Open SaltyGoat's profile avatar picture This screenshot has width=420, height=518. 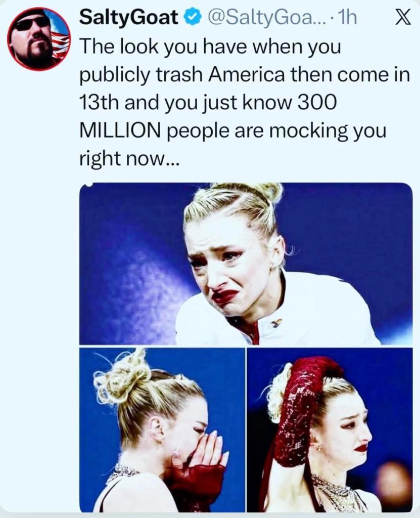click(38, 39)
